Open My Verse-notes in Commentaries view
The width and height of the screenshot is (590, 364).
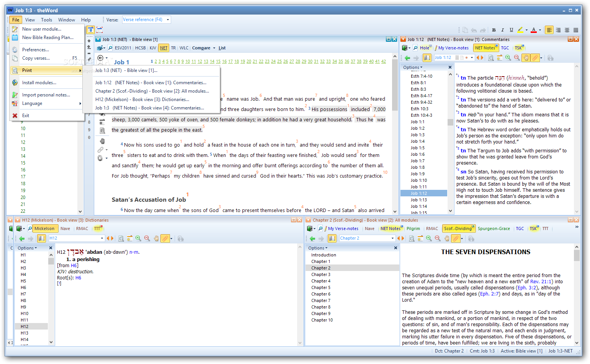451,48
